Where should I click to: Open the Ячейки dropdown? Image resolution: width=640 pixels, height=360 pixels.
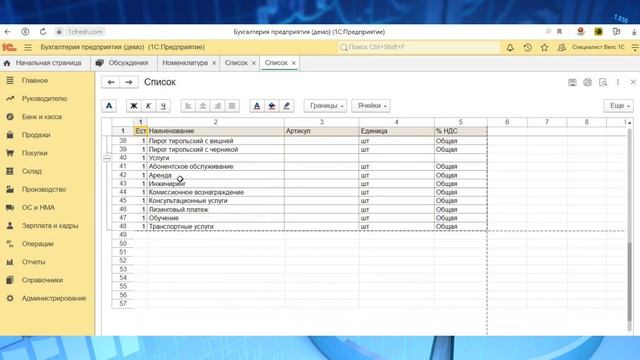pyautogui.click(x=371, y=106)
